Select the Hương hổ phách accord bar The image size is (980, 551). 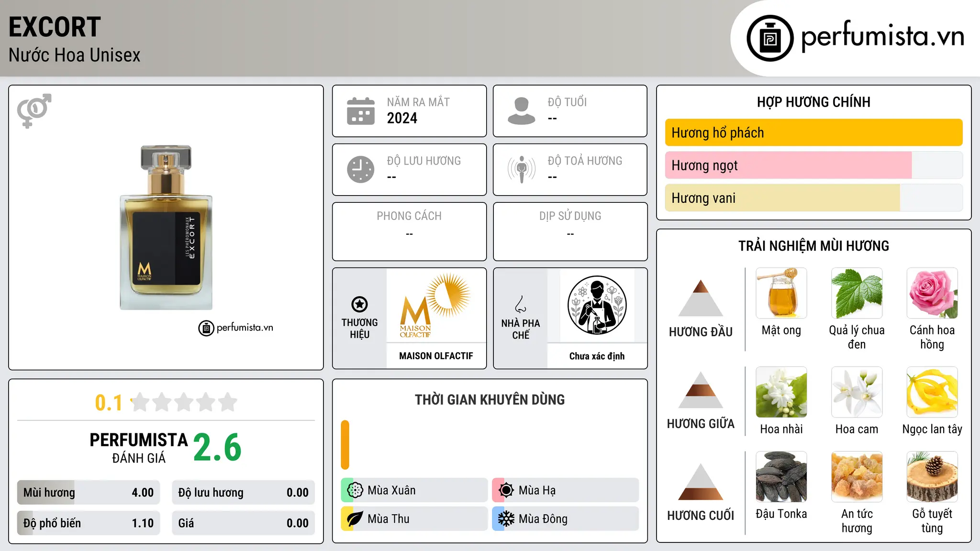coord(814,132)
